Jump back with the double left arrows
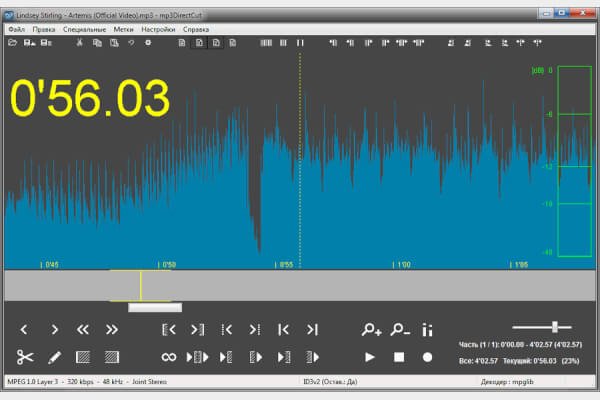 83,330
